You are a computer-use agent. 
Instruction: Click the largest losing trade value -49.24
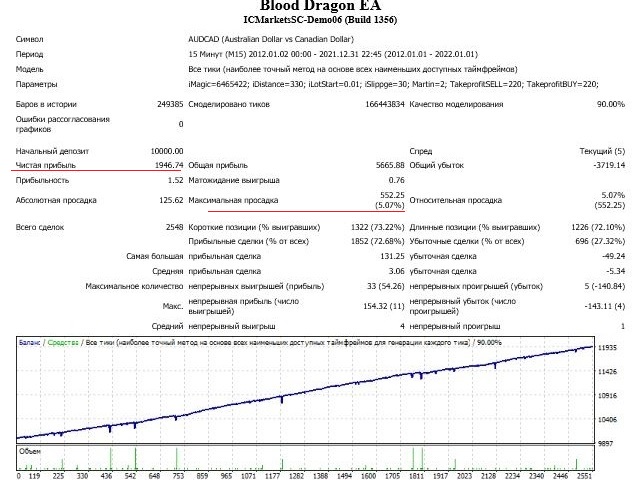[x=613, y=256]
